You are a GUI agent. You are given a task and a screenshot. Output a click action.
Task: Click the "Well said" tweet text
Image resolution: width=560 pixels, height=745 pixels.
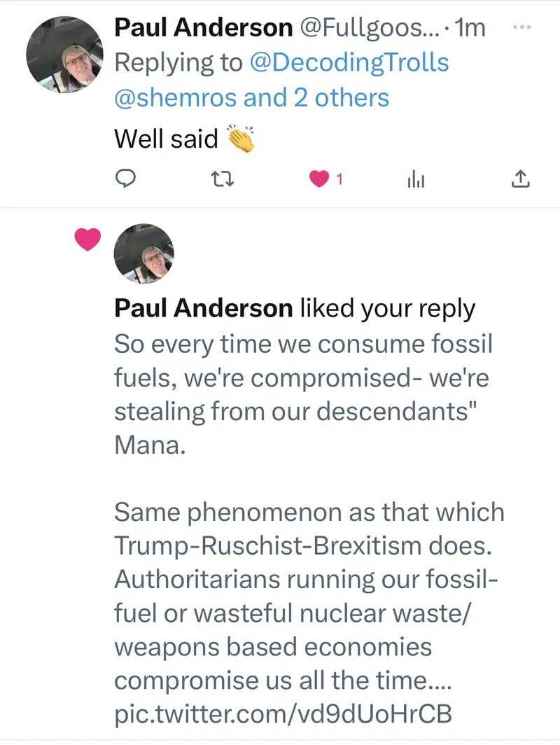pyautogui.click(x=167, y=139)
